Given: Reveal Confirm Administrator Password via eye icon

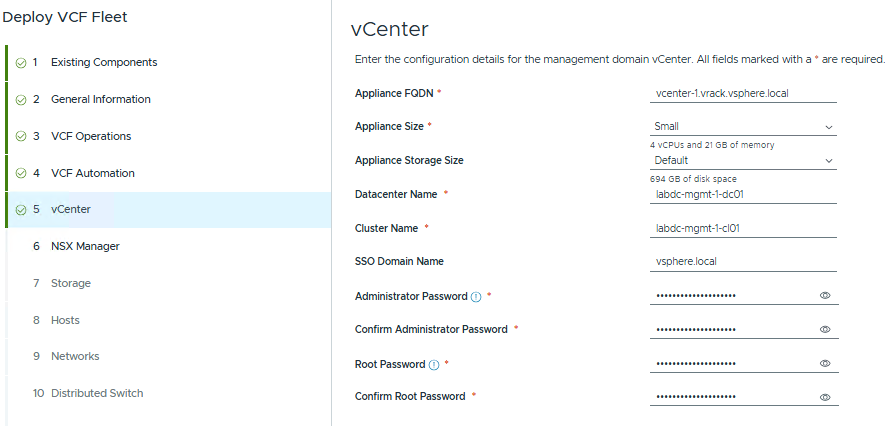Looking at the screenshot, I should click(x=826, y=330).
